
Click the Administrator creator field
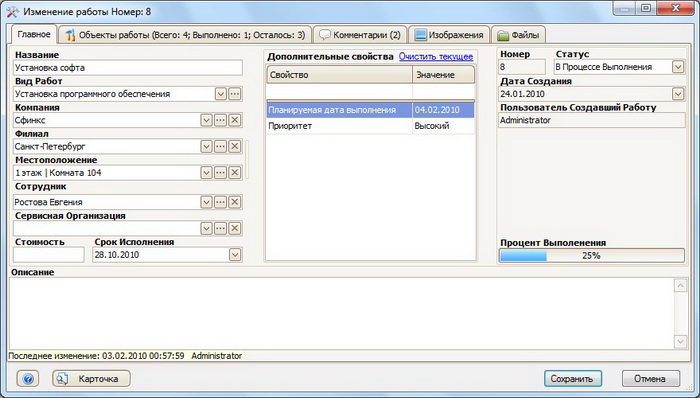click(592, 120)
